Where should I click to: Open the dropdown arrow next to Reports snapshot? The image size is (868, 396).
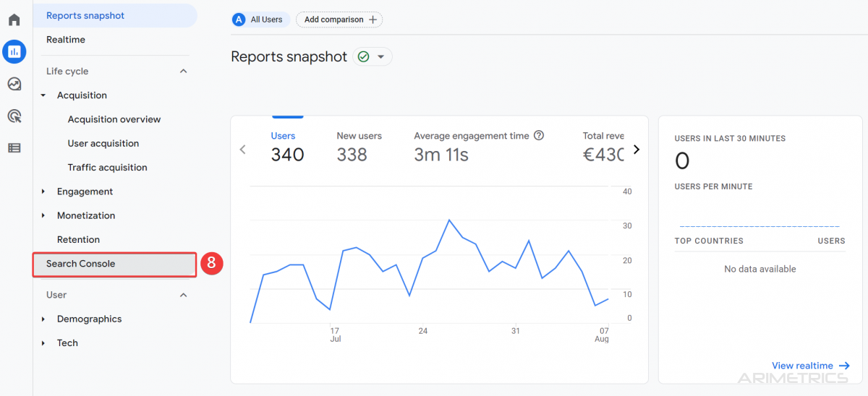[x=381, y=56]
